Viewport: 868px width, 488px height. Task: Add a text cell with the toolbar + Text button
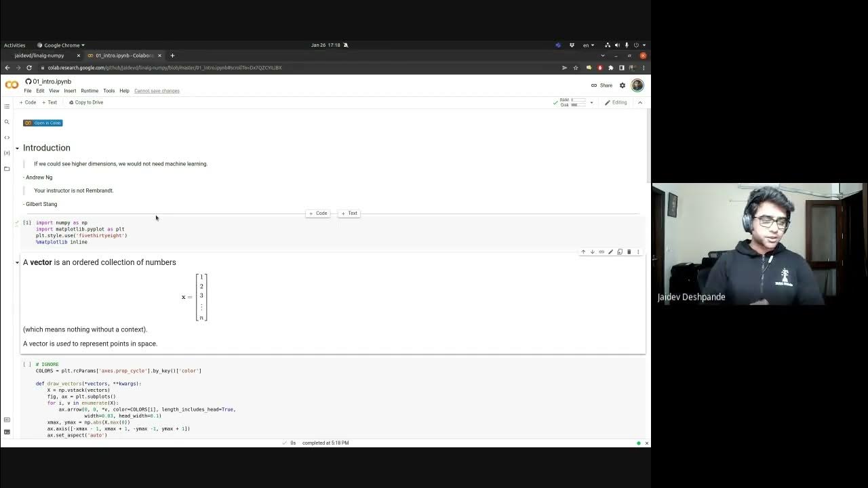[x=50, y=102]
